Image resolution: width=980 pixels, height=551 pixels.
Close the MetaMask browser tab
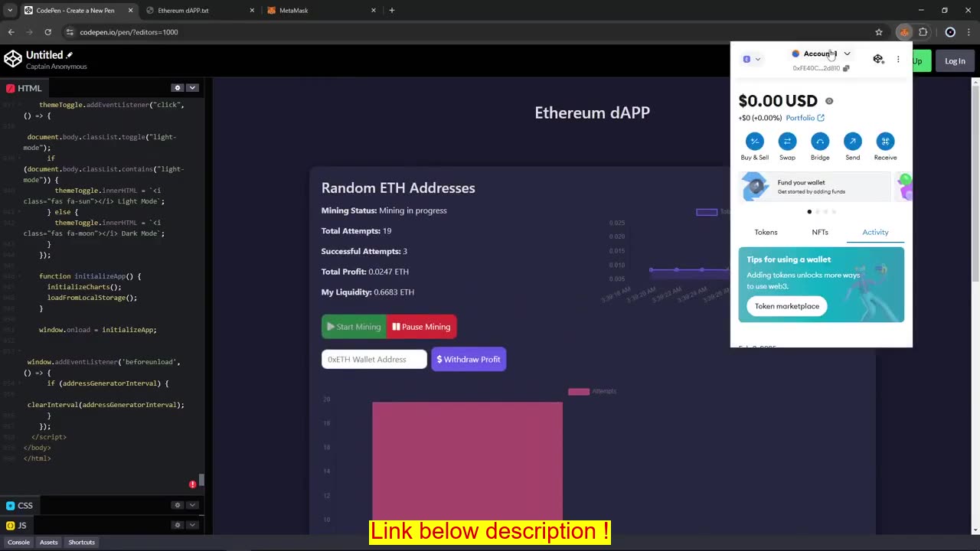point(374,11)
